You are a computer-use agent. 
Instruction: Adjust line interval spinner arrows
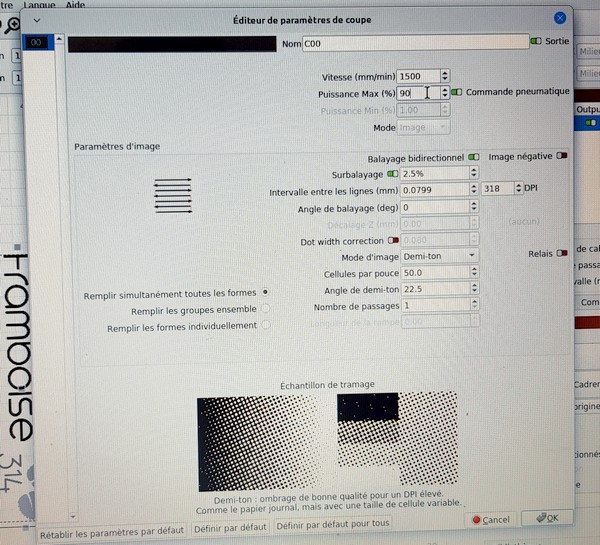474,189
